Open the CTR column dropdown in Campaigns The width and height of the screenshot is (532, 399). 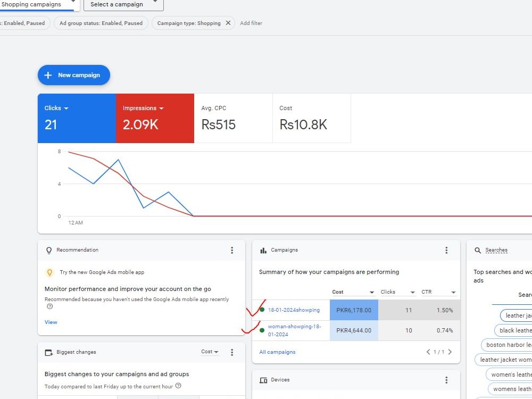pyautogui.click(x=453, y=292)
